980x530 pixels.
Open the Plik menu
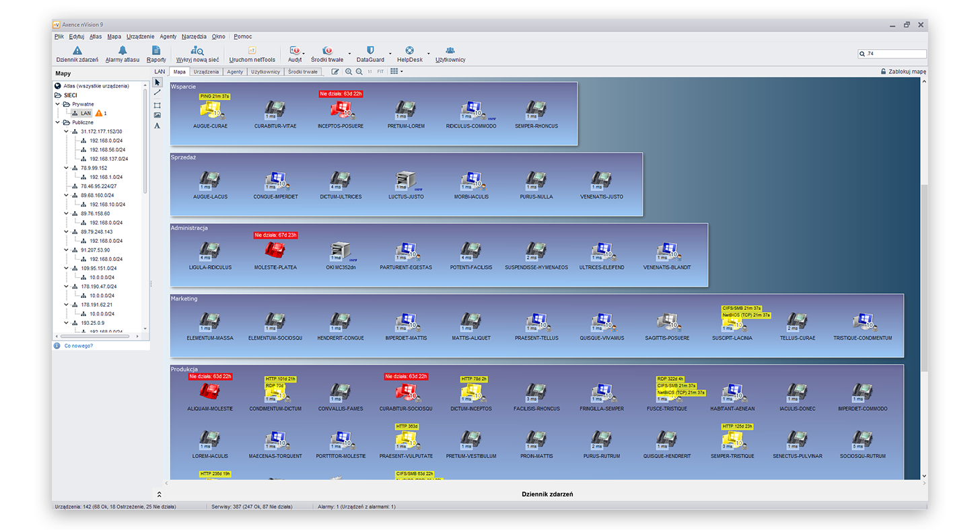tap(59, 36)
